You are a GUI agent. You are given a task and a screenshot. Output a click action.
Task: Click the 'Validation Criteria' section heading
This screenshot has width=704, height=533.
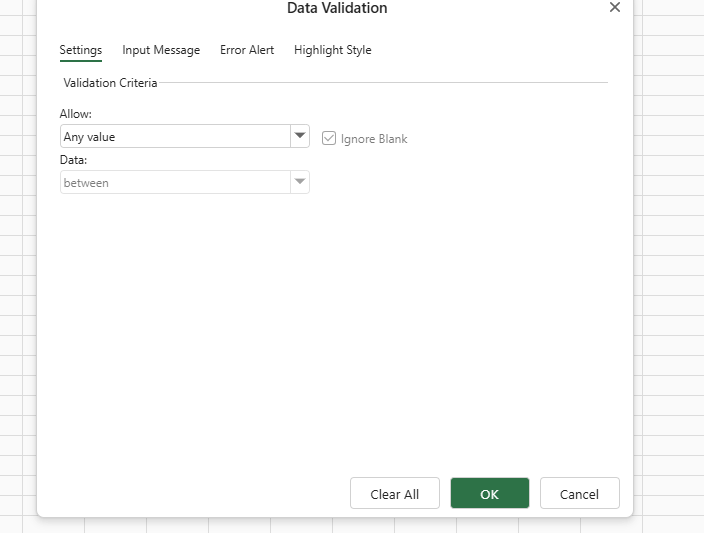[110, 83]
